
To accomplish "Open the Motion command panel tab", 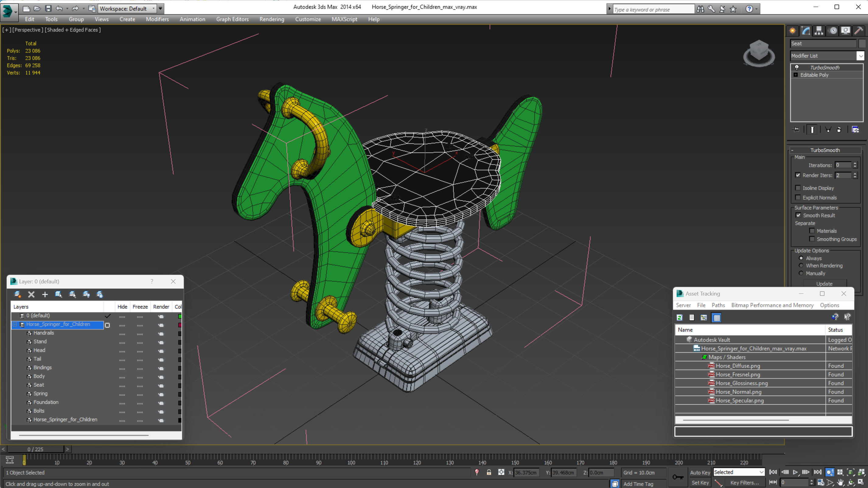I will point(833,31).
